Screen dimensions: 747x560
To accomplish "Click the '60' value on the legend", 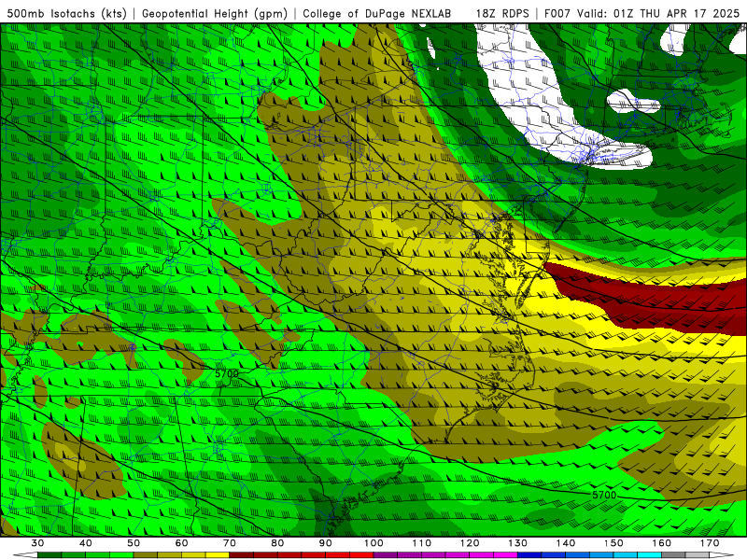I will (x=181, y=543).
